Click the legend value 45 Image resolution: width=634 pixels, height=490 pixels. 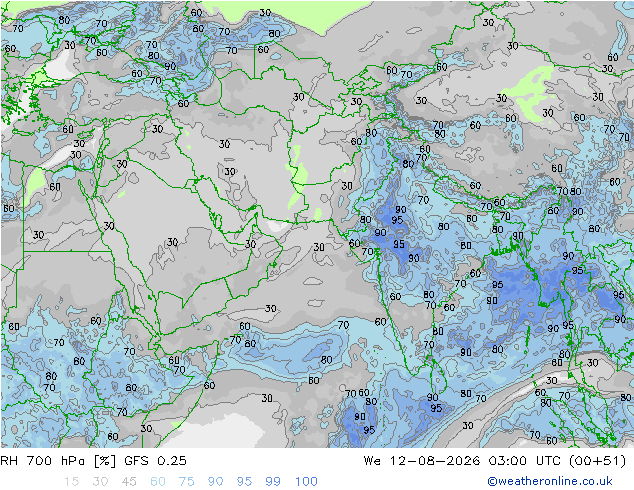click(129, 482)
